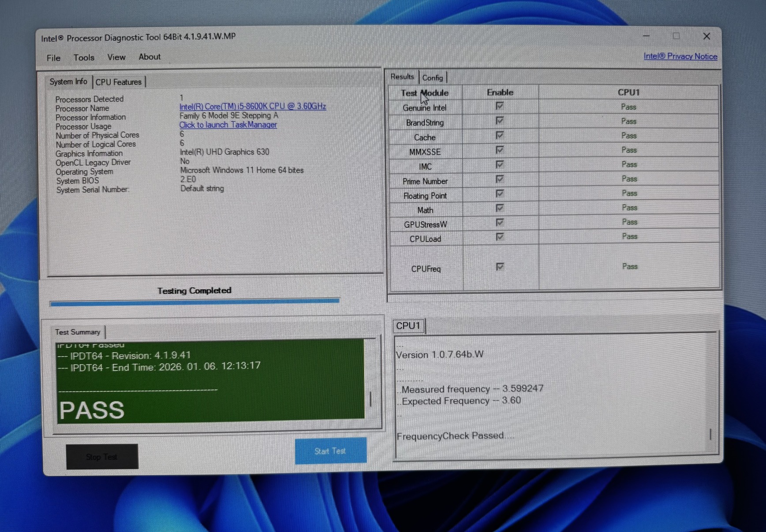Image resolution: width=766 pixels, height=532 pixels.
Task: Click the Pass result for GPUStressW
Action: (629, 222)
